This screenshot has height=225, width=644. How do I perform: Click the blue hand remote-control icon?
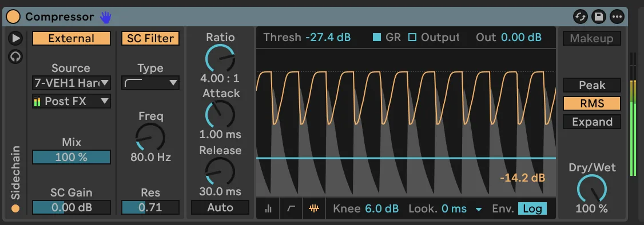106,17
